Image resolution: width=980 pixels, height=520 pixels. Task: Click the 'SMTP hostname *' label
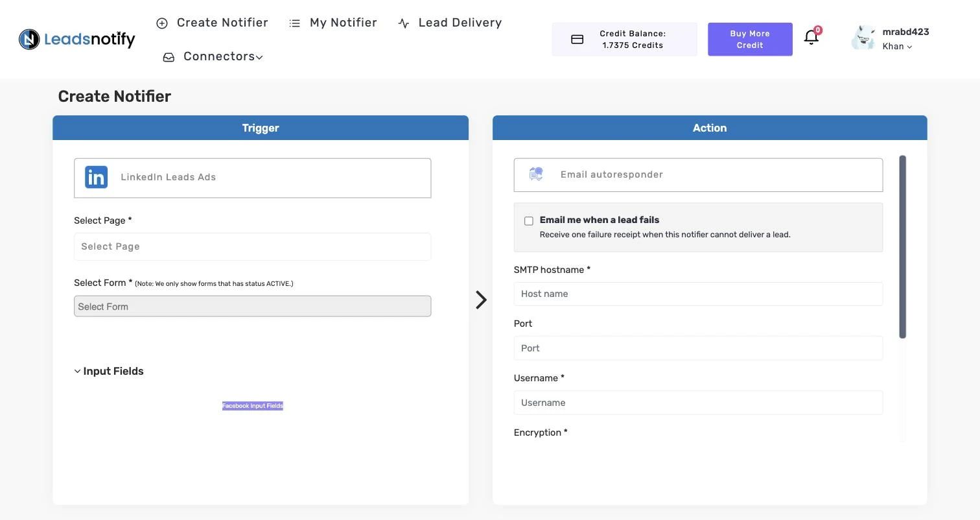pyautogui.click(x=552, y=270)
